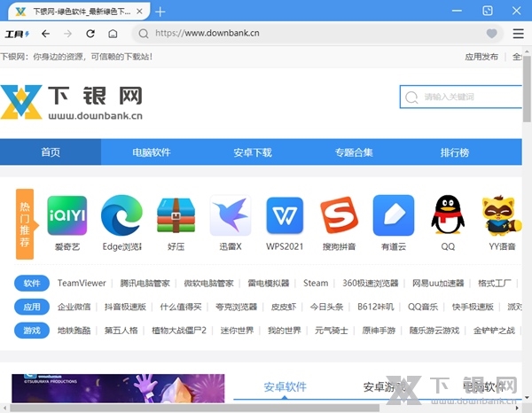This screenshot has height=413, width=532.
Task: Open the 什么值得买 link
Action: coord(181,307)
